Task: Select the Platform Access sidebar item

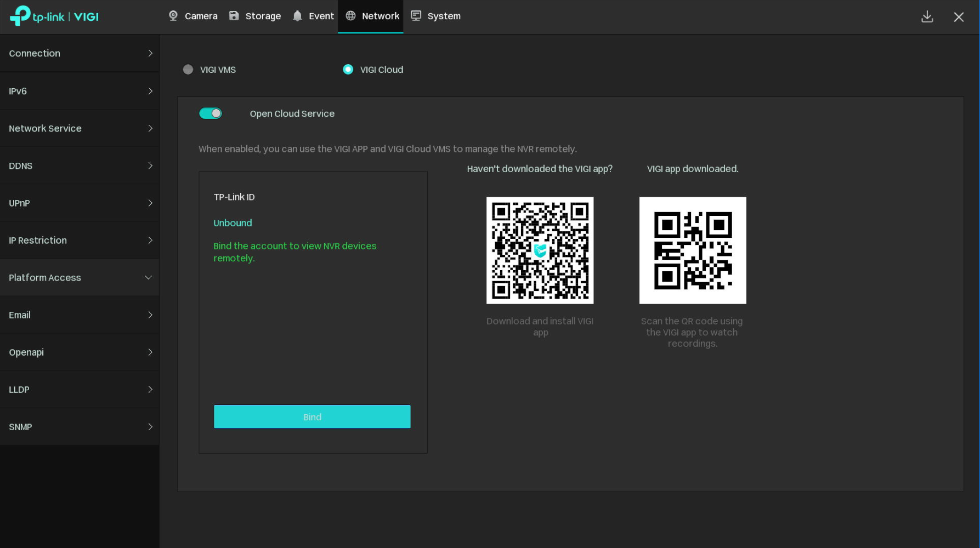Action: pos(80,278)
